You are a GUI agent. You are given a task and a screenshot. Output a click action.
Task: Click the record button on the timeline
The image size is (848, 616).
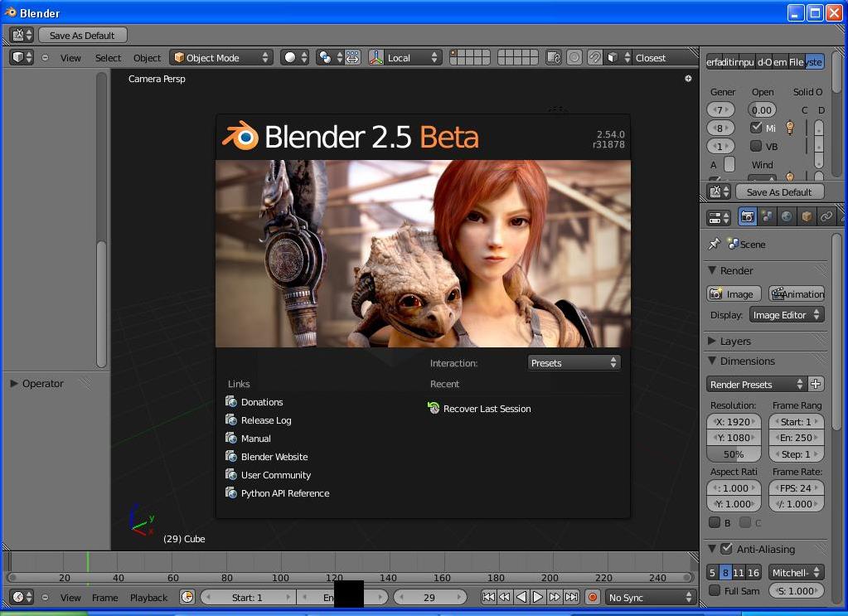coord(592,596)
